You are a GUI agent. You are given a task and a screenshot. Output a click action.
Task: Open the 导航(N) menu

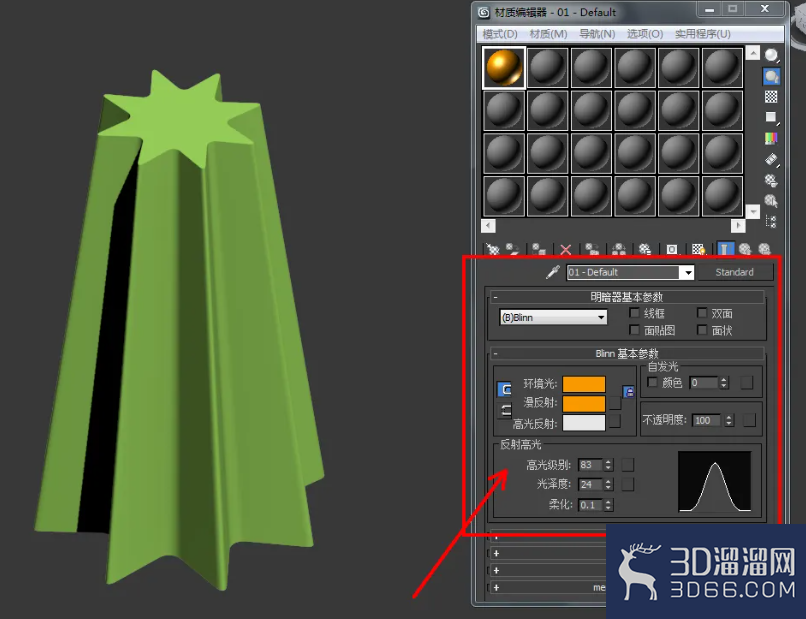(x=597, y=34)
